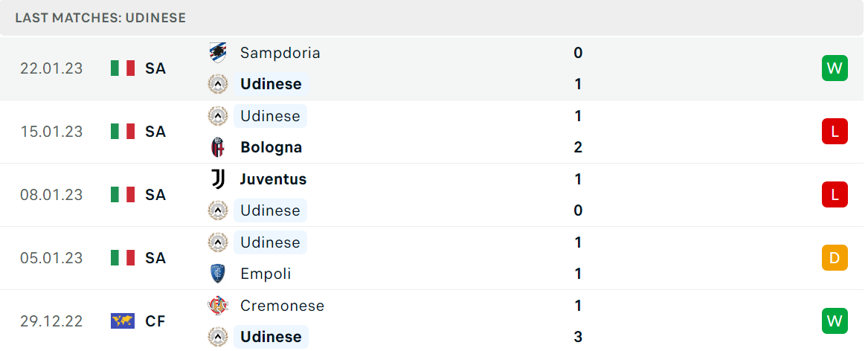The image size is (868, 351).
Task: Open the Cremonese team link
Action: (283, 305)
